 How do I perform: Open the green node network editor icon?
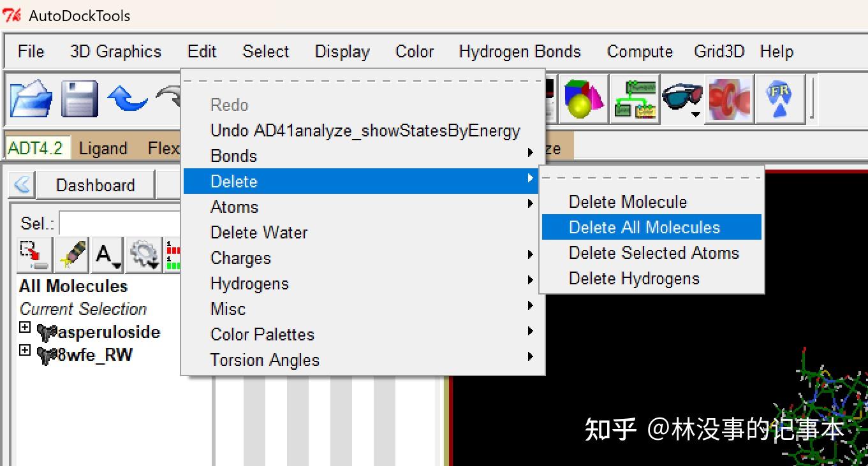point(635,99)
